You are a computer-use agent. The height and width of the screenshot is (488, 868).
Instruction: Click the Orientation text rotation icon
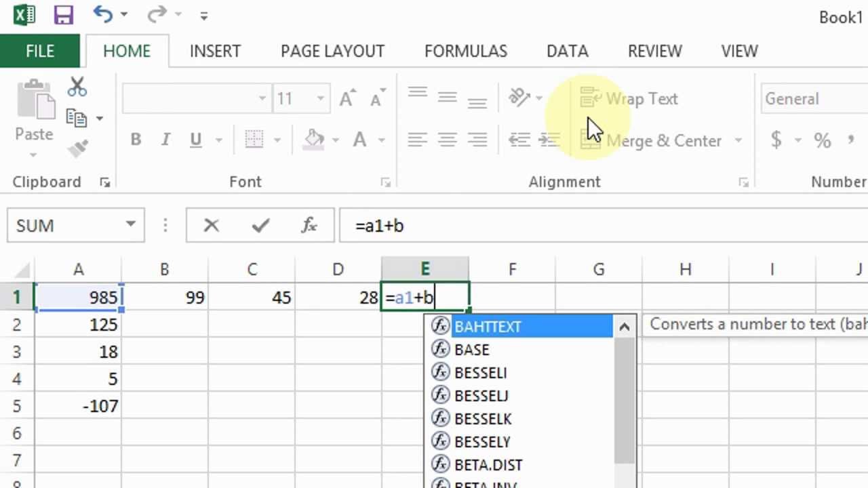click(x=519, y=98)
